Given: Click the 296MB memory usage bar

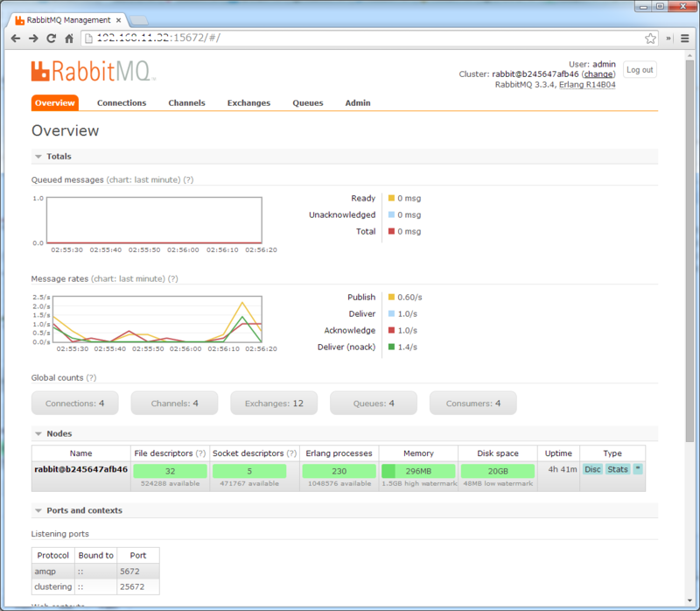Looking at the screenshot, I should [x=418, y=471].
